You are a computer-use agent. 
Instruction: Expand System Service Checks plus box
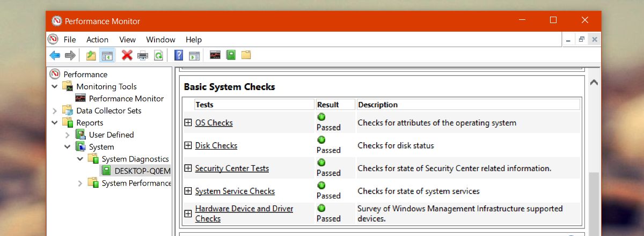click(188, 191)
